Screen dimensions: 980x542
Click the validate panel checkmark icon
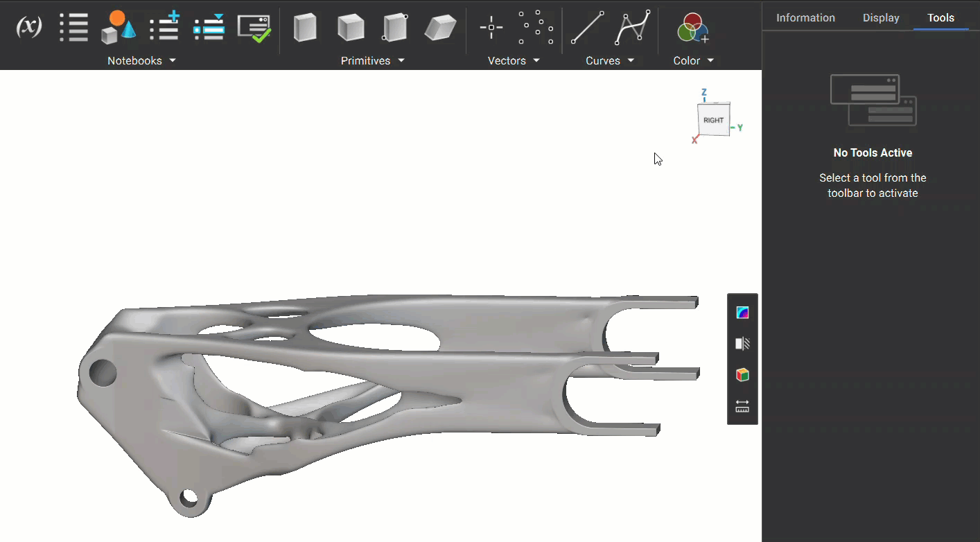click(x=254, y=28)
